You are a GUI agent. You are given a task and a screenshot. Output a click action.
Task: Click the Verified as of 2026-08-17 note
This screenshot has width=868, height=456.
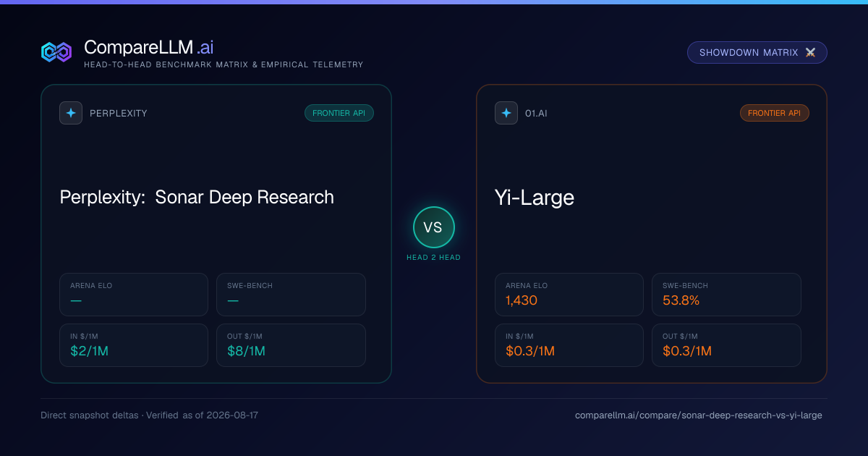tap(203, 415)
